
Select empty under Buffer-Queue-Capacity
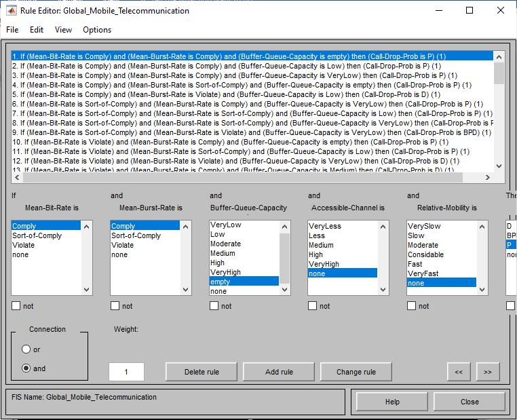coord(244,282)
